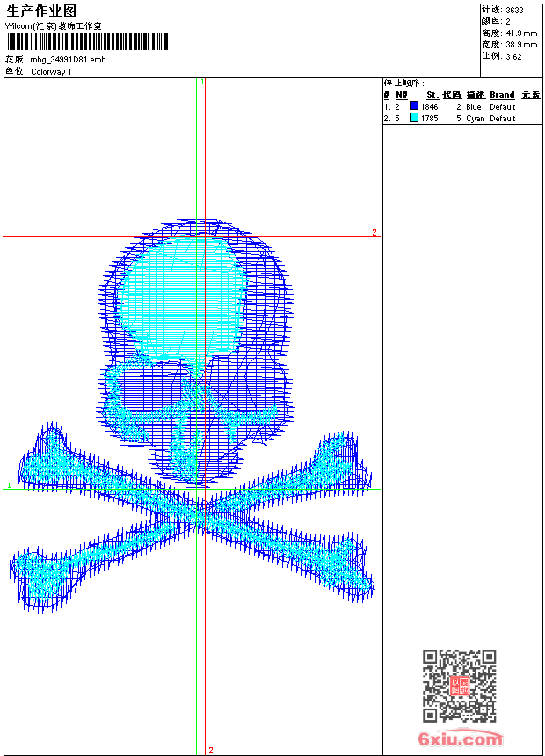Image resolution: width=545 pixels, height=756 pixels.
Task: Select the 描述 column header
Action: (475, 95)
